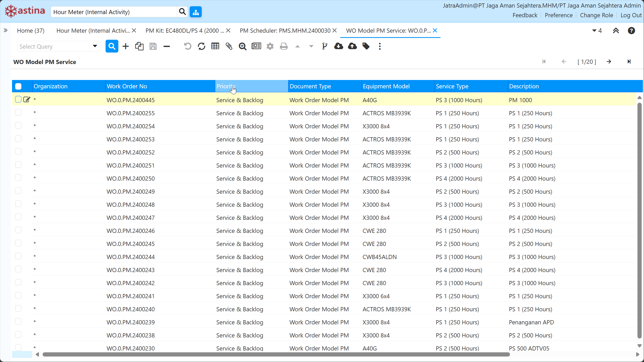Toggle grid view table icon
This screenshot has width=644, height=362.
pos(215,46)
